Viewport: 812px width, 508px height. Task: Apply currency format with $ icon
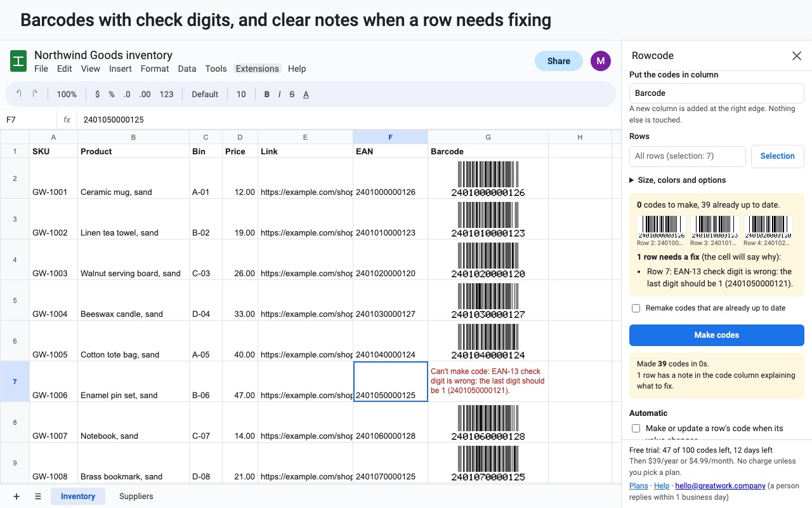point(97,94)
